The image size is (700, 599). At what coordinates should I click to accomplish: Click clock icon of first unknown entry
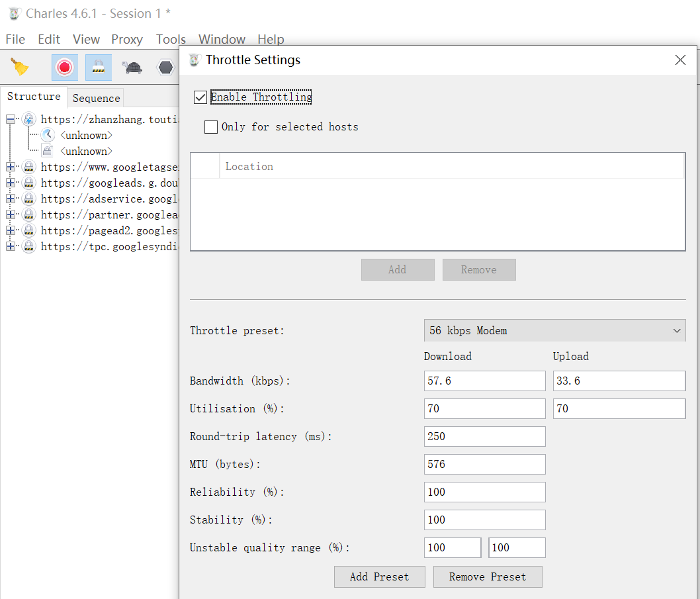click(x=48, y=135)
